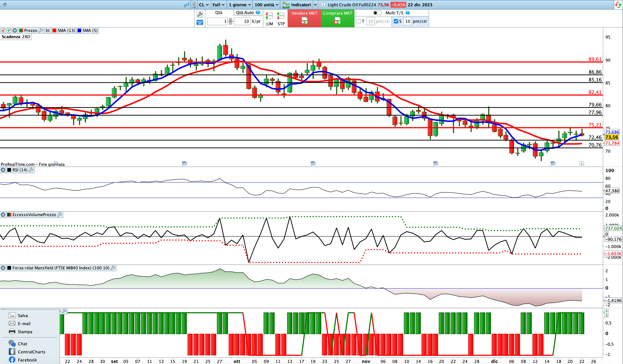Open the instrument info icon
The image size is (623, 364).
tap(323, 5)
